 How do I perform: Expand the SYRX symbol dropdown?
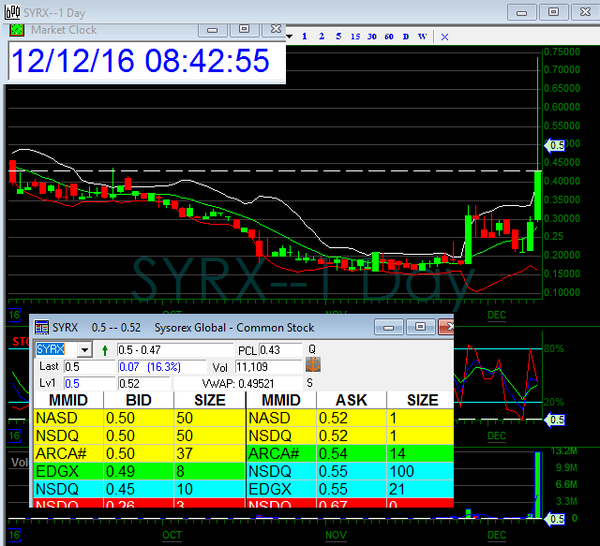[x=83, y=349]
